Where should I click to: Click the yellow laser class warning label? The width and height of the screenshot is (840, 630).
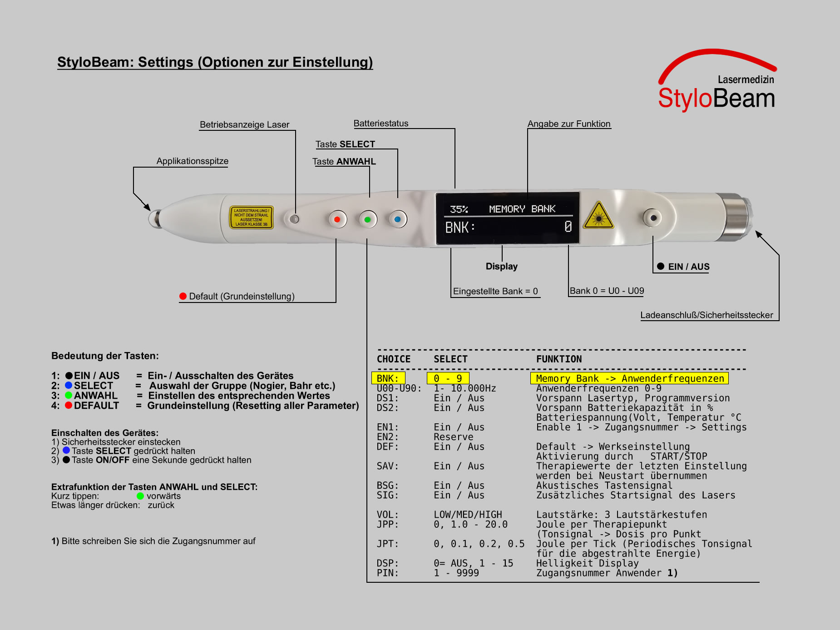click(251, 217)
